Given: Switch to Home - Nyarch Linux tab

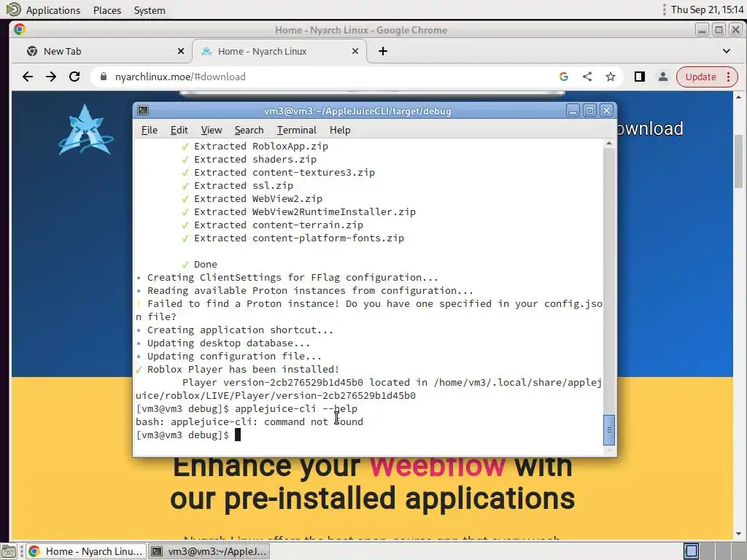Looking at the screenshot, I should [279, 51].
